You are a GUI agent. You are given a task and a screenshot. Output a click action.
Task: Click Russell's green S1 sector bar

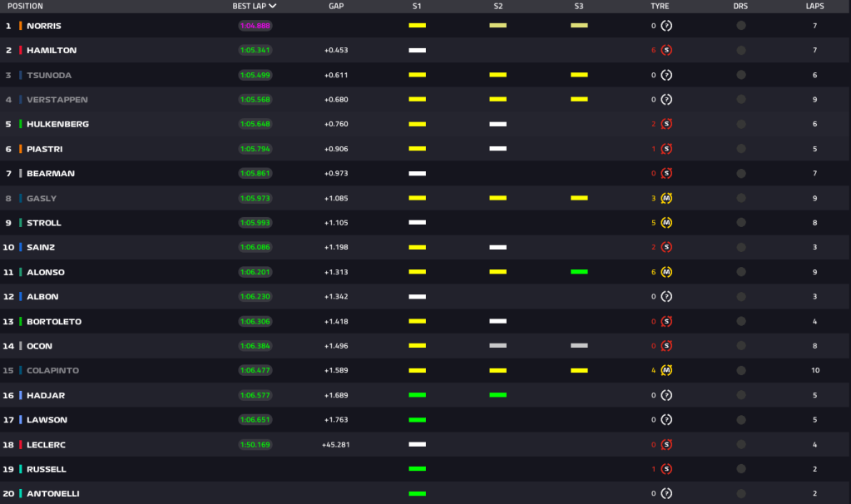tap(418, 469)
